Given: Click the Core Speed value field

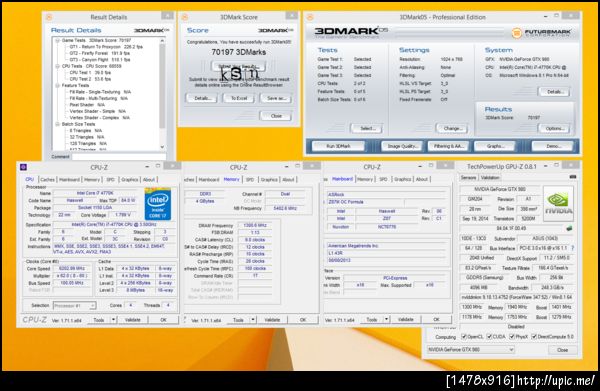Looking at the screenshot, I should click(x=72, y=269).
